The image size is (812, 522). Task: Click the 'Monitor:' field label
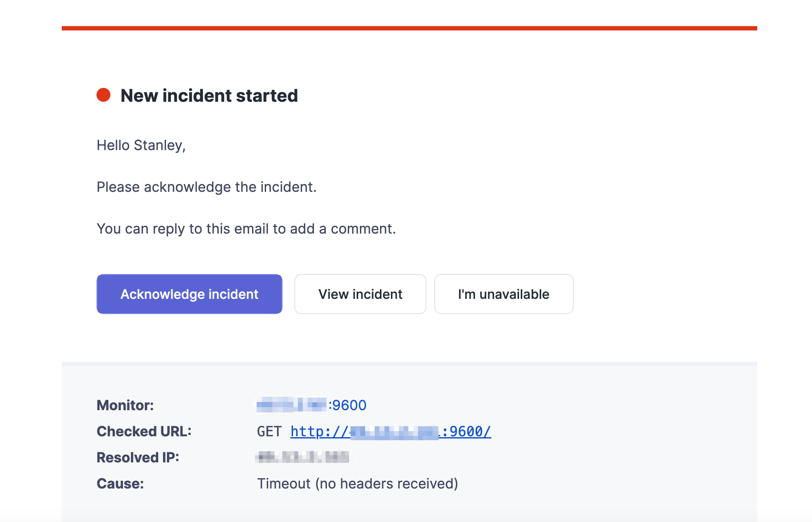click(125, 405)
